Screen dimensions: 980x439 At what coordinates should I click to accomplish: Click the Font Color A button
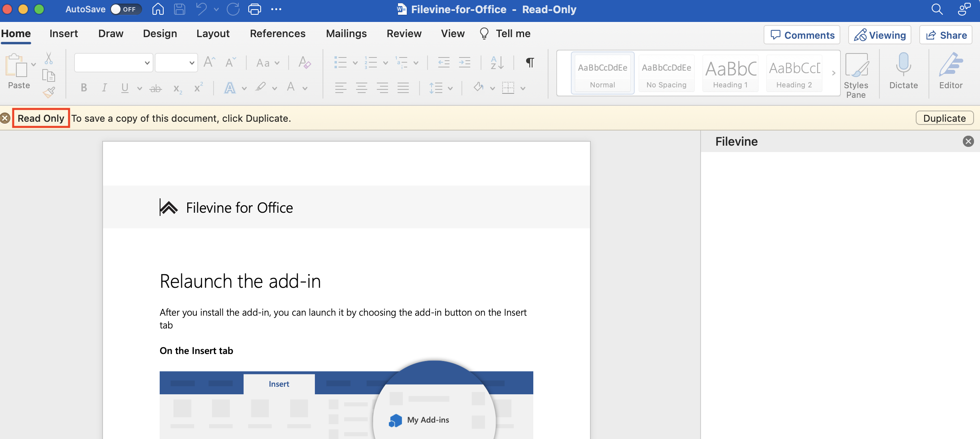(291, 87)
